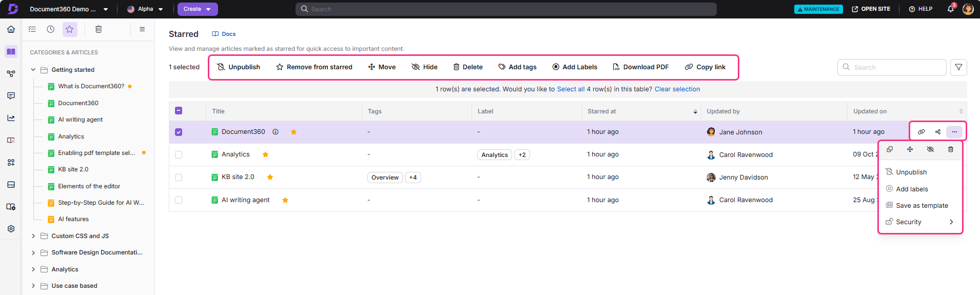Toggle the header select-all checkbox

point(179,110)
